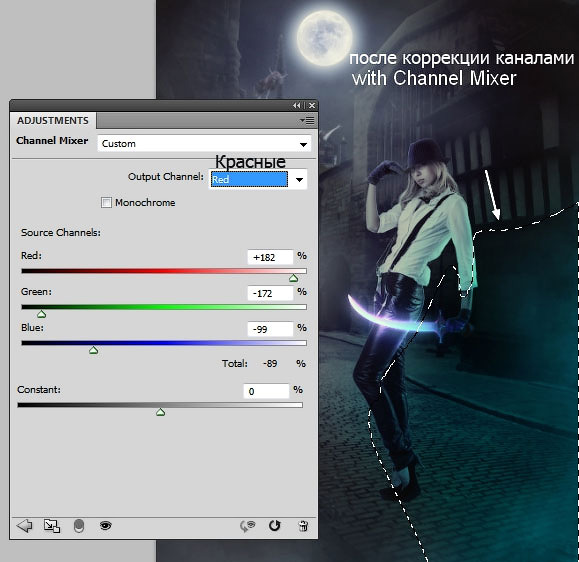Click the Constant value input field

(266, 391)
